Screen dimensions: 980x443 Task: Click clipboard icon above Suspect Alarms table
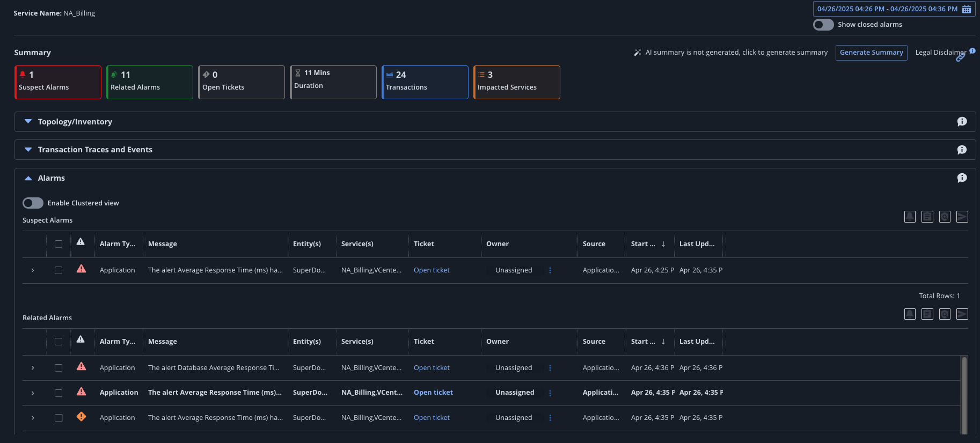(x=927, y=217)
